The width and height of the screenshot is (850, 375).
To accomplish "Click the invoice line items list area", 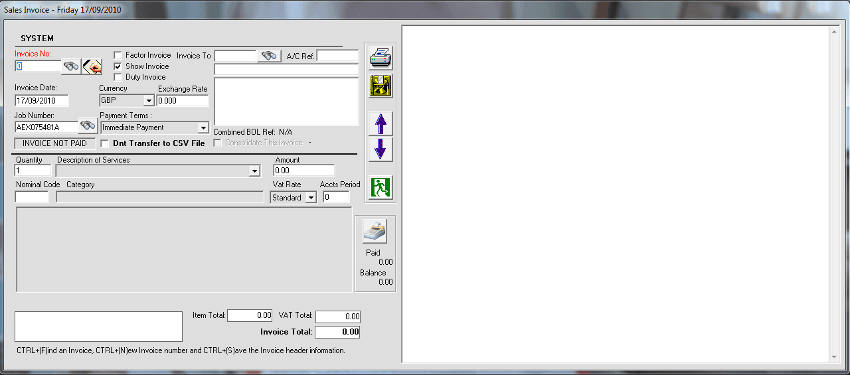I will pyautogui.click(x=184, y=249).
